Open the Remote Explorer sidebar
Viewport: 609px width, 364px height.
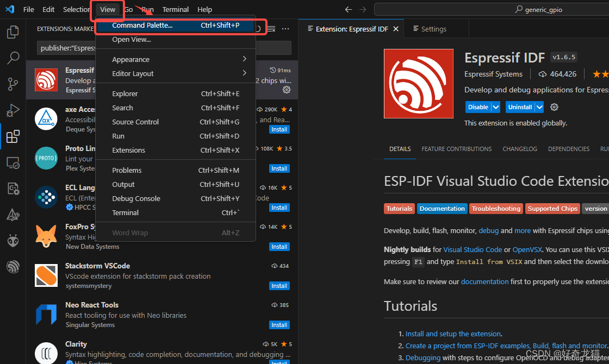[x=13, y=162]
